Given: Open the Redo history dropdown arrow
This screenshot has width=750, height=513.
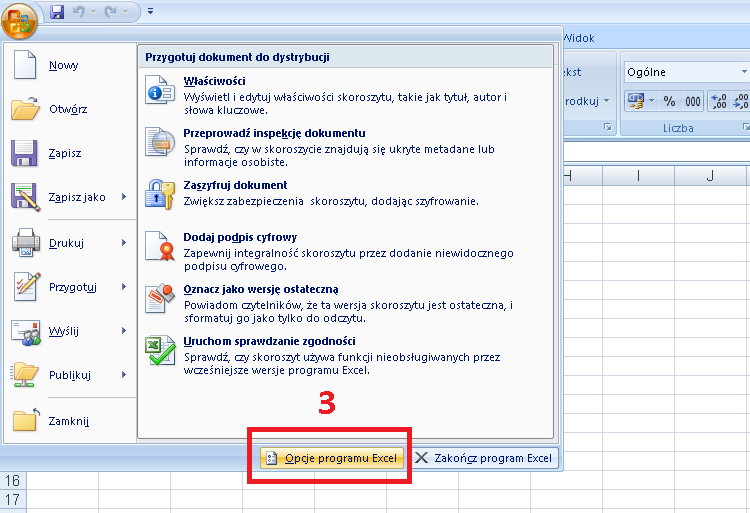Looking at the screenshot, I should coord(125,11).
